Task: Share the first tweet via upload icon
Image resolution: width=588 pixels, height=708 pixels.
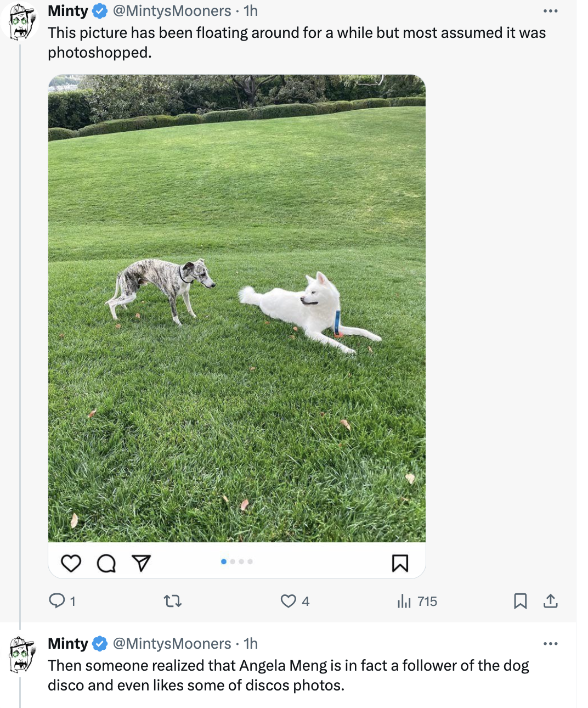Action: pos(550,601)
